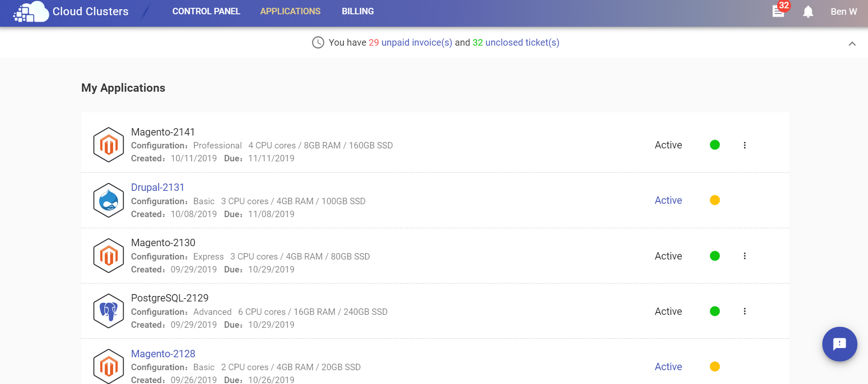This screenshot has height=384, width=868.
Task: Open the invoices icon with the 32 badge
Action: pyautogui.click(x=779, y=11)
